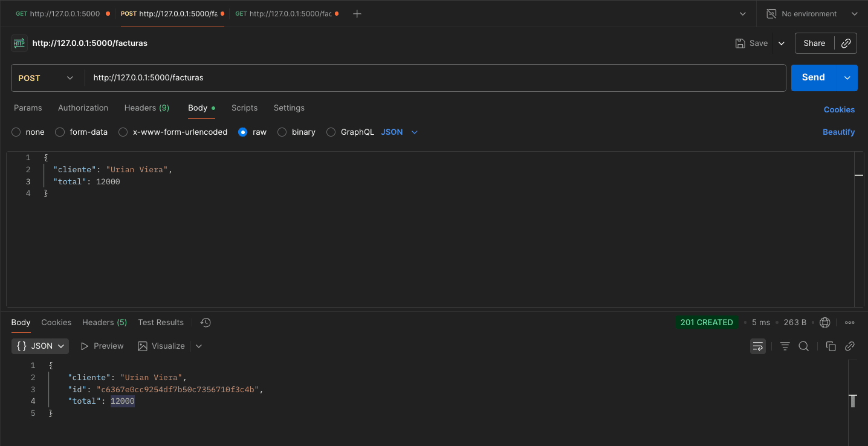Open the response Body tab
The height and width of the screenshot is (446, 868).
pos(21,322)
